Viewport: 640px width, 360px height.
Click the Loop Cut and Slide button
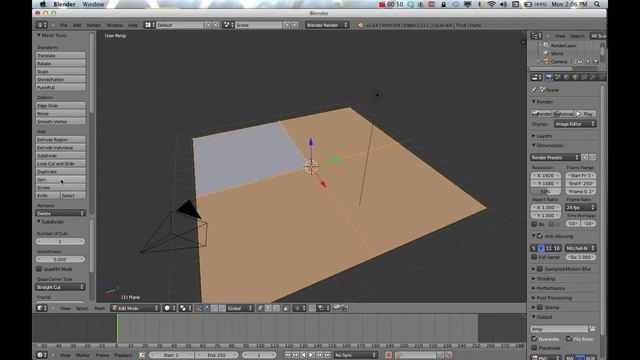click(60, 164)
